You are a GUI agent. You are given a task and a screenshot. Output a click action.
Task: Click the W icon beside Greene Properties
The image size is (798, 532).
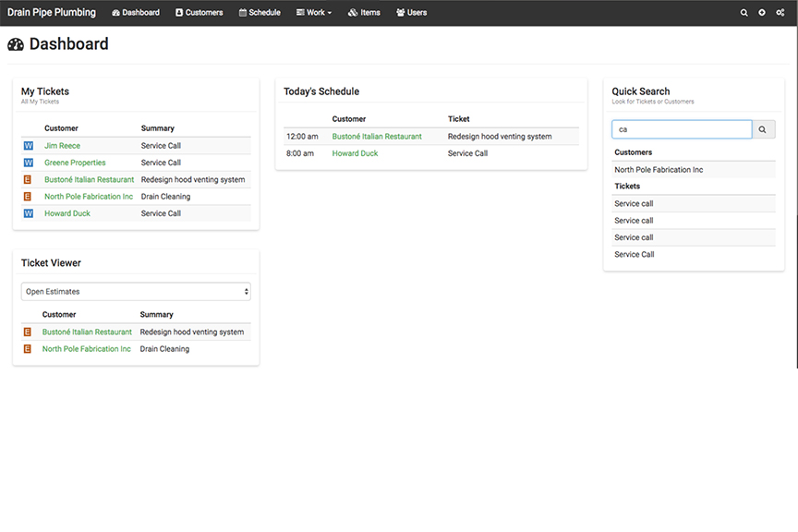28,163
